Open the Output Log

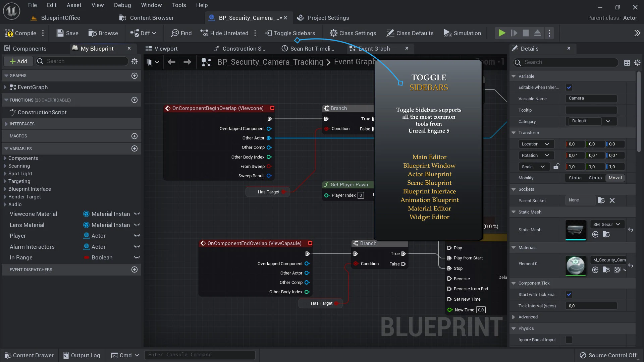click(82, 355)
